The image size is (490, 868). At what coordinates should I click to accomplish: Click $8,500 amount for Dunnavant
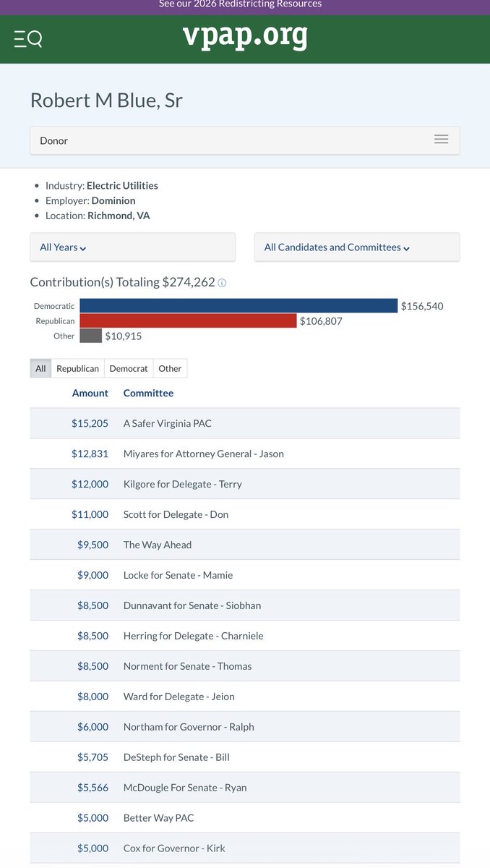tap(93, 605)
